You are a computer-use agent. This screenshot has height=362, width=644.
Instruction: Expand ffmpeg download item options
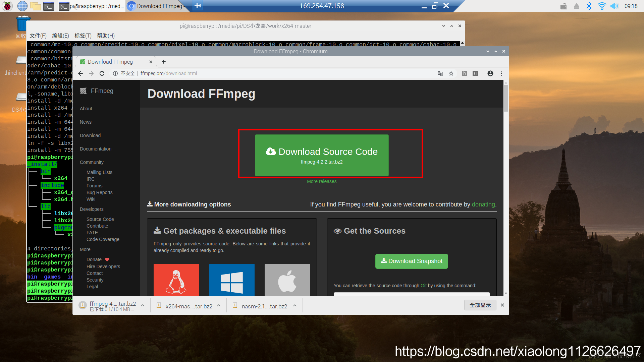143,305
